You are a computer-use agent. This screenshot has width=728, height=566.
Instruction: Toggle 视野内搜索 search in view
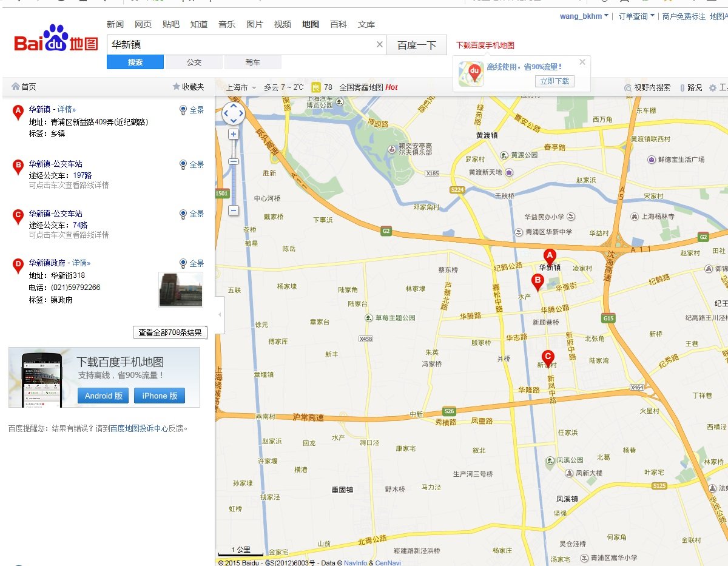click(648, 87)
